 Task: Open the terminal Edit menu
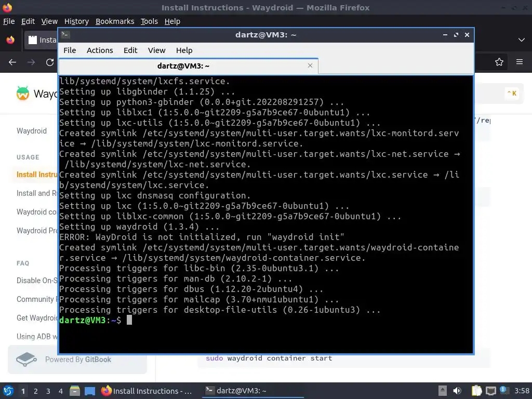click(x=130, y=50)
